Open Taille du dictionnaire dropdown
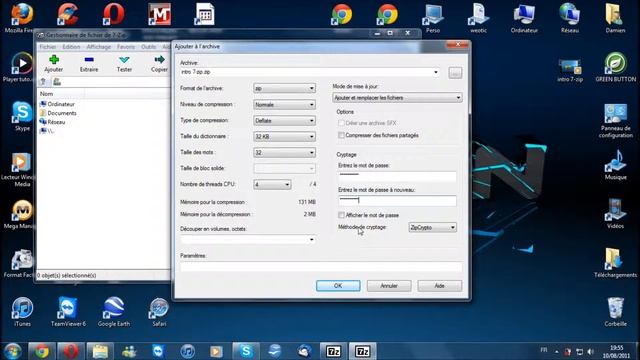This screenshot has height=360, width=640. click(284, 137)
